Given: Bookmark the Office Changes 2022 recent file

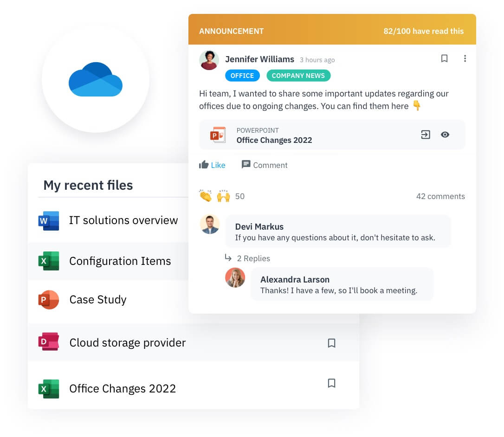Looking at the screenshot, I should pyautogui.click(x=331, y=383).
